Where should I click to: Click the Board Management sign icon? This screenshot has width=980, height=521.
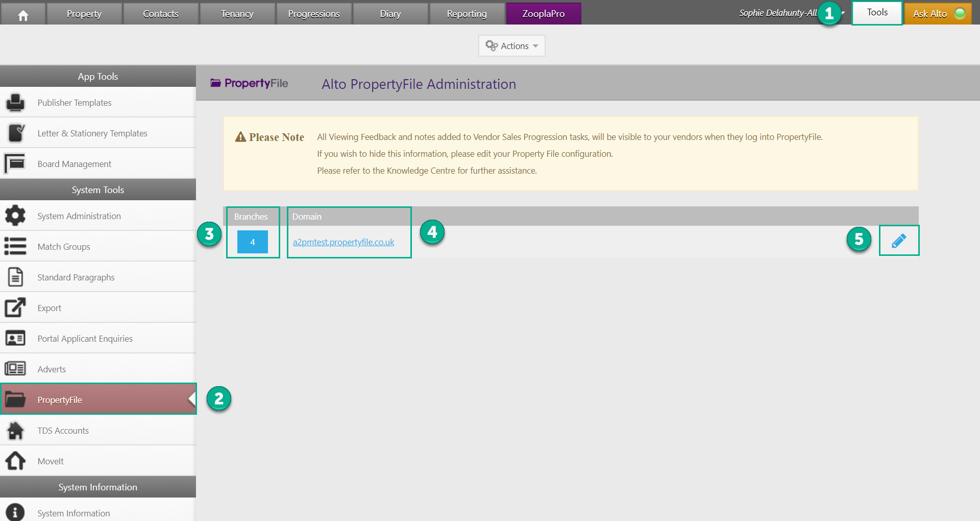pyautogui.click(x=15, y=164)
